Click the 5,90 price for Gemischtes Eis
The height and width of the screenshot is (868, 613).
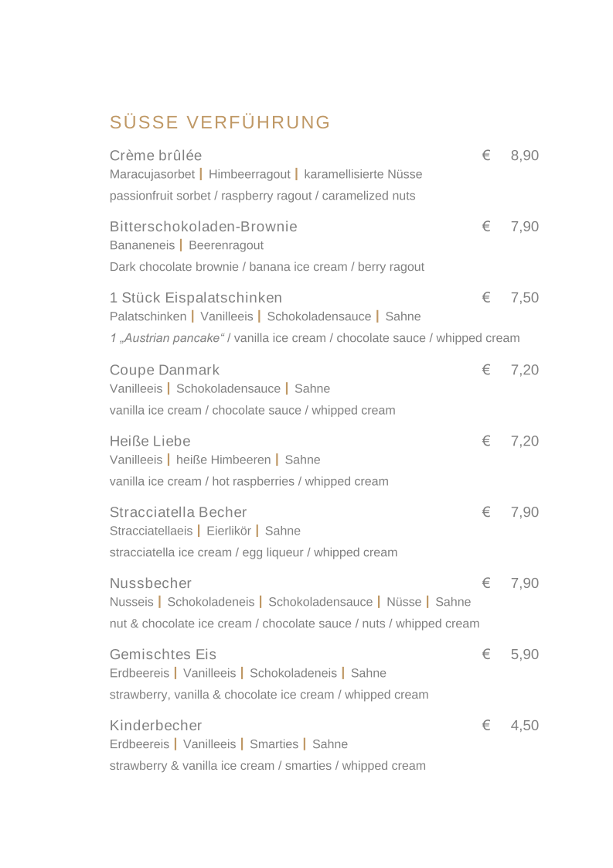tap(524, 654)
